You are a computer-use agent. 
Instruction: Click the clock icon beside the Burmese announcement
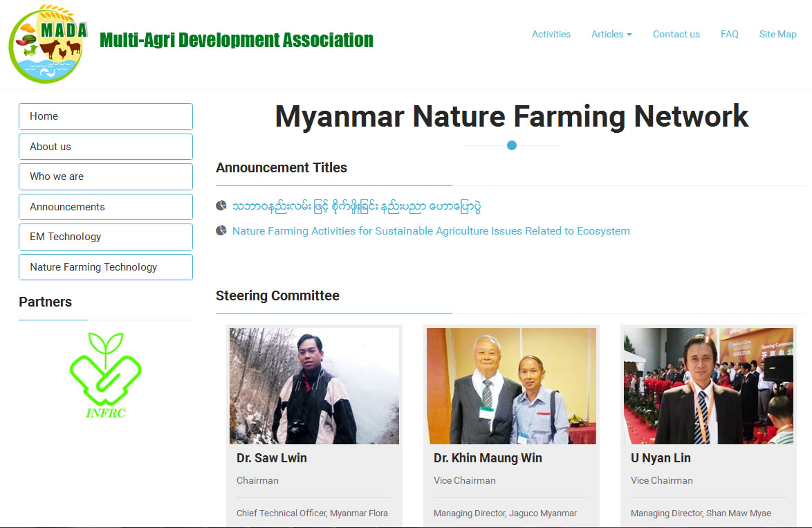tap(221, 205)
